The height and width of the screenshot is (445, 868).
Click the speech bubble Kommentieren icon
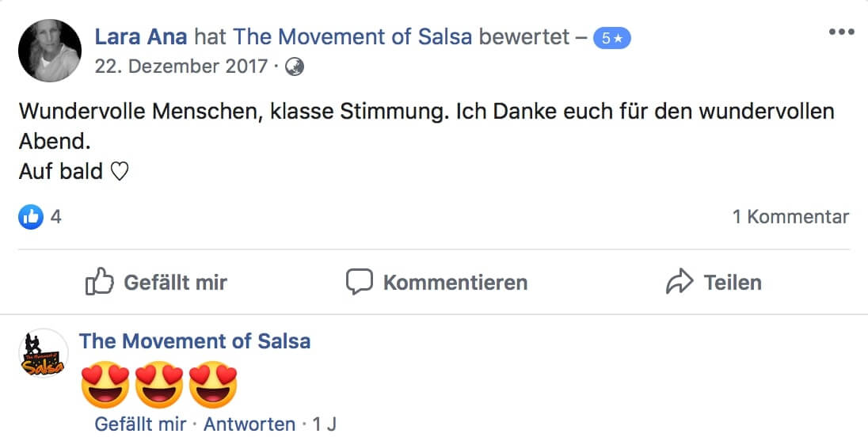pos(360,282)
